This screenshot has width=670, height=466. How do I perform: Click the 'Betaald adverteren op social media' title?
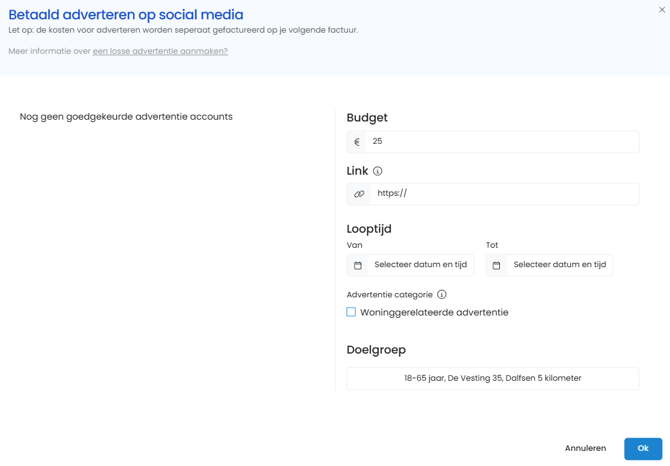pos(126,15)
